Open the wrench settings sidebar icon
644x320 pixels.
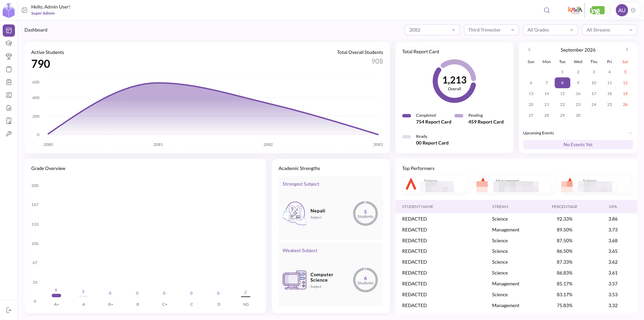click(x=9, y=134)
